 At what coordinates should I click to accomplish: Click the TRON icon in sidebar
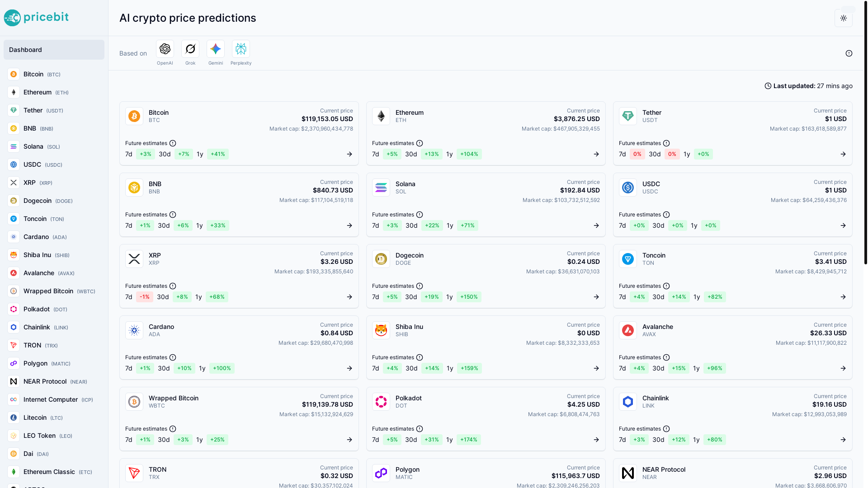pos(14,345)
